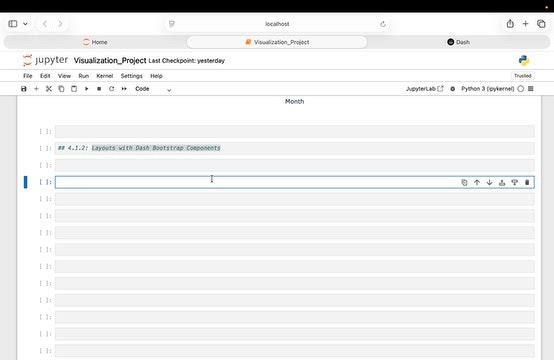Open the Settings menu
The height and width of the screenshot is (360, 554).
(131, 76)
